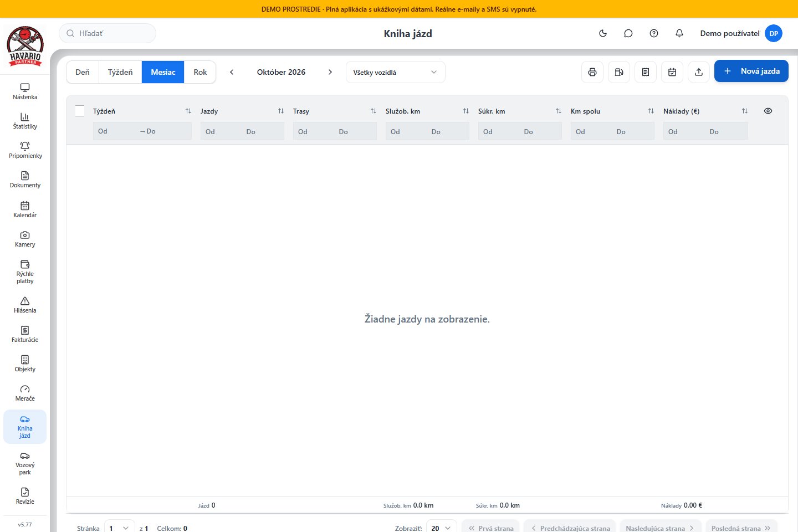Sort by the Náklady (€) column arrows
The image size is (798, 532).
(x=745, y=111)
